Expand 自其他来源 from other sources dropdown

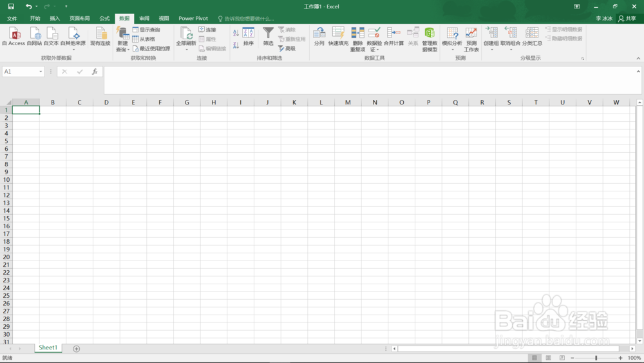[x=73, y=50]
